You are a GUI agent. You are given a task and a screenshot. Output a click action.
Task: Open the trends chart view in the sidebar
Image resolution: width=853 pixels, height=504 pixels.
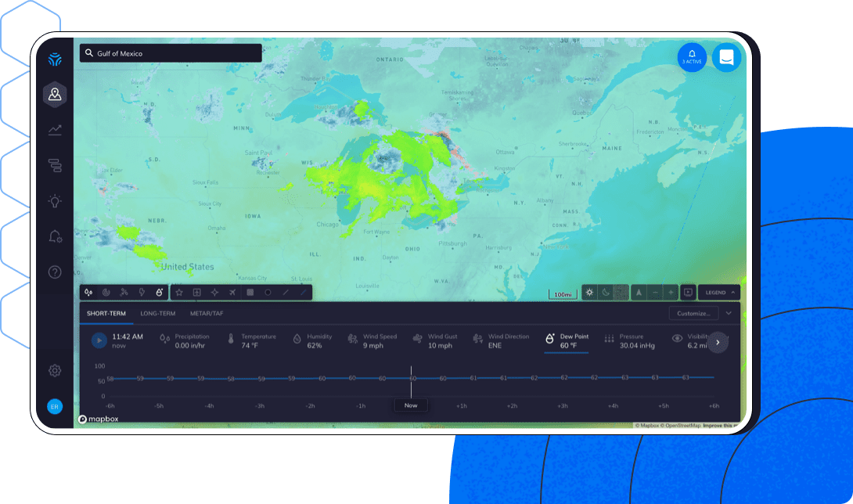coord(55,130)
